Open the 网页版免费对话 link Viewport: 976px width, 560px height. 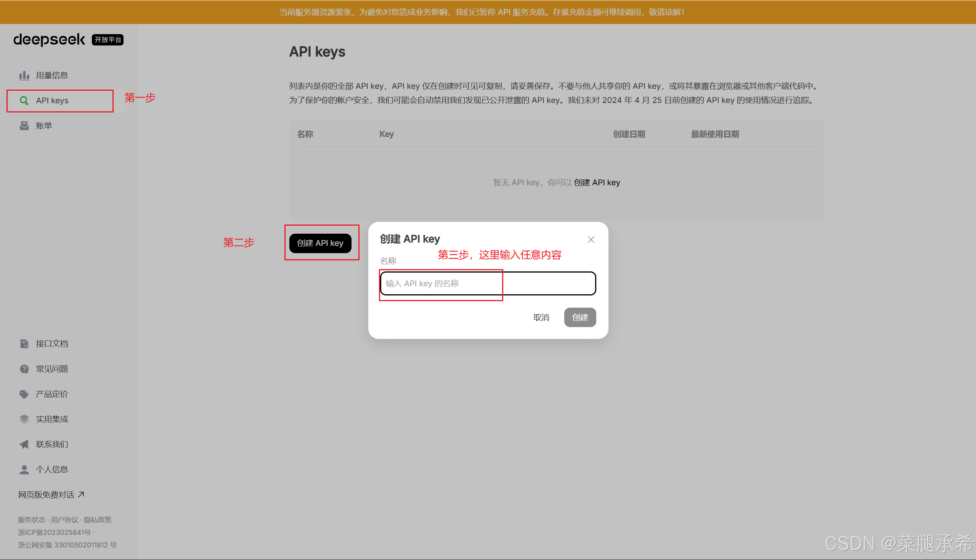[51, 494]
